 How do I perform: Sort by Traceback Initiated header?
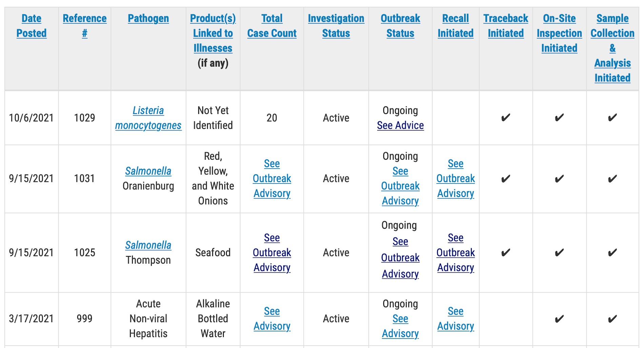pos(506,26)
